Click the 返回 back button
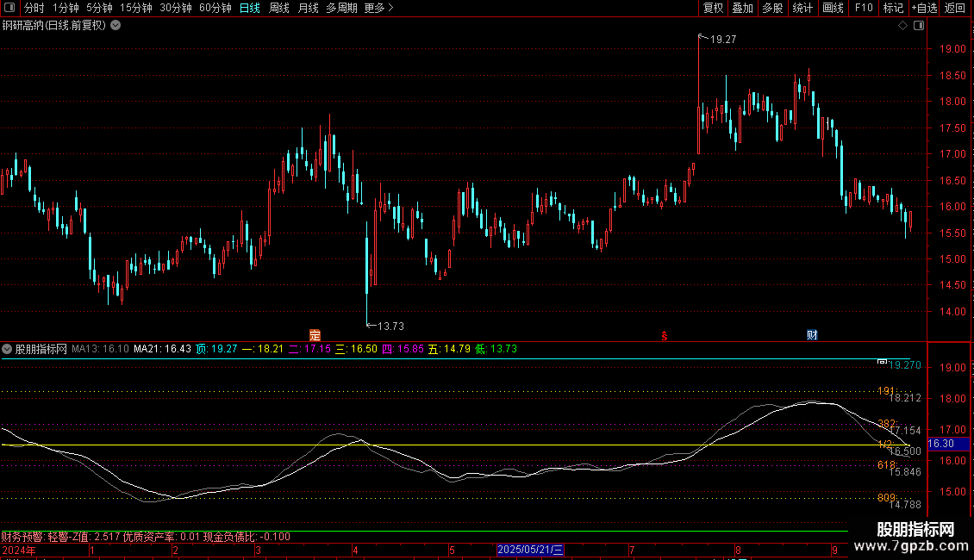The image size is (974, 560). coord(955,8)
